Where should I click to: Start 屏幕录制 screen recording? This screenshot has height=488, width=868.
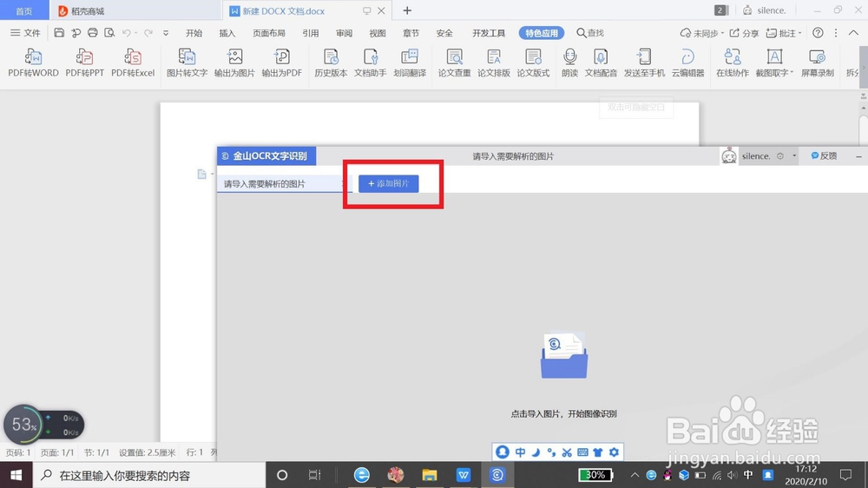tap(818, 63)
